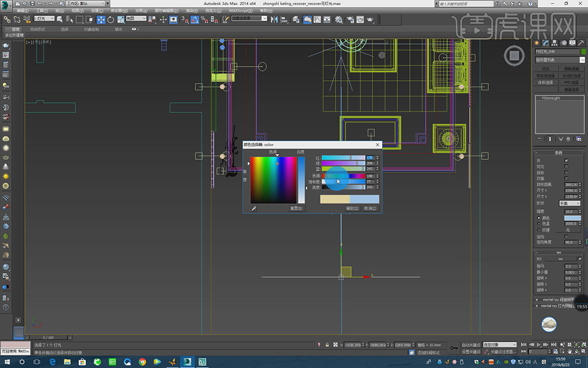Pick the eyedropper tool in color selector
The image size is (588, 368).
click(254, 209)
